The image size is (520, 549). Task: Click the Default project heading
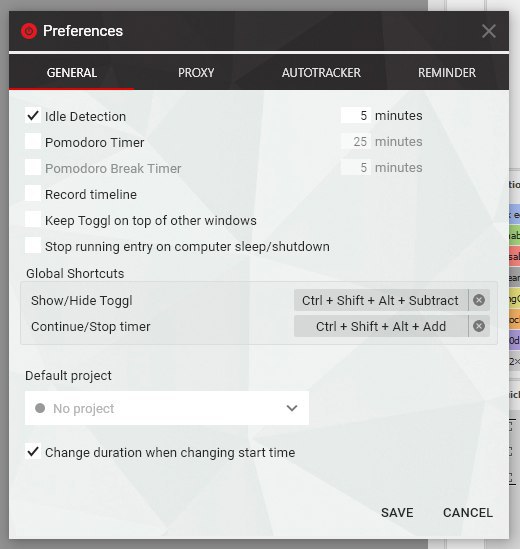(x=68, y=376)
